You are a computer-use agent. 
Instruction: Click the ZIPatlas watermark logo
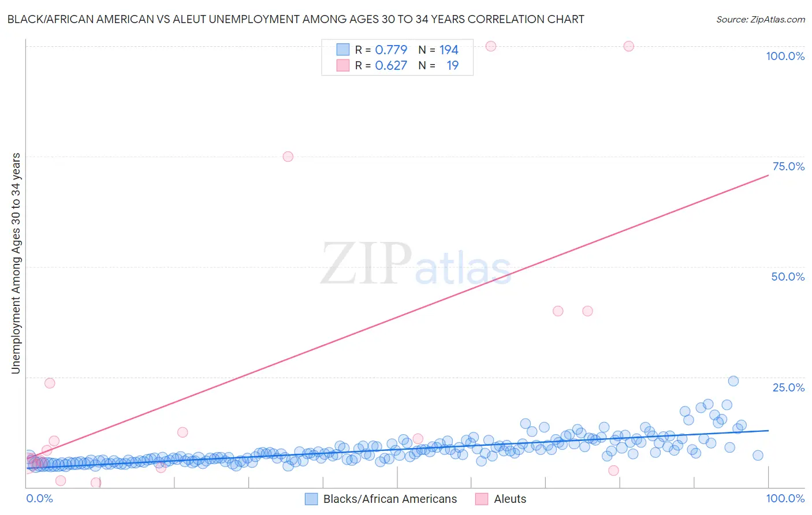click(x=416, y=264)
